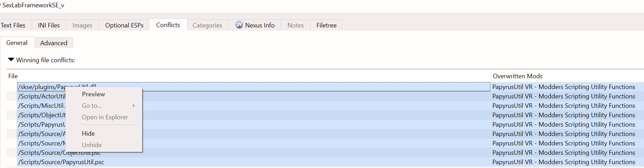Select the /Scripts/Source/PapyrusUtil.psc row
The height and width of the screenshot is (168, 644).
(x=254, y=162)
